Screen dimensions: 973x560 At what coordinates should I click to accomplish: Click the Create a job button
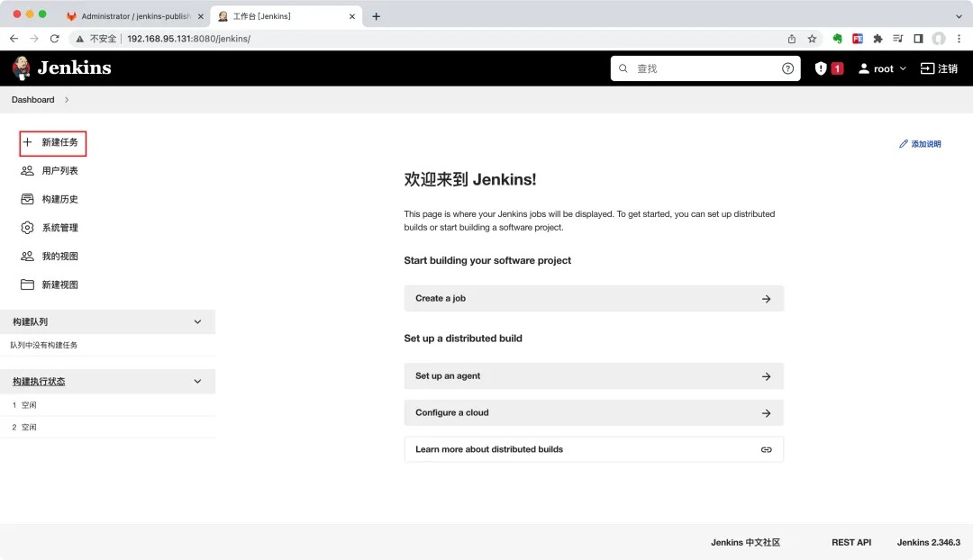594,298
